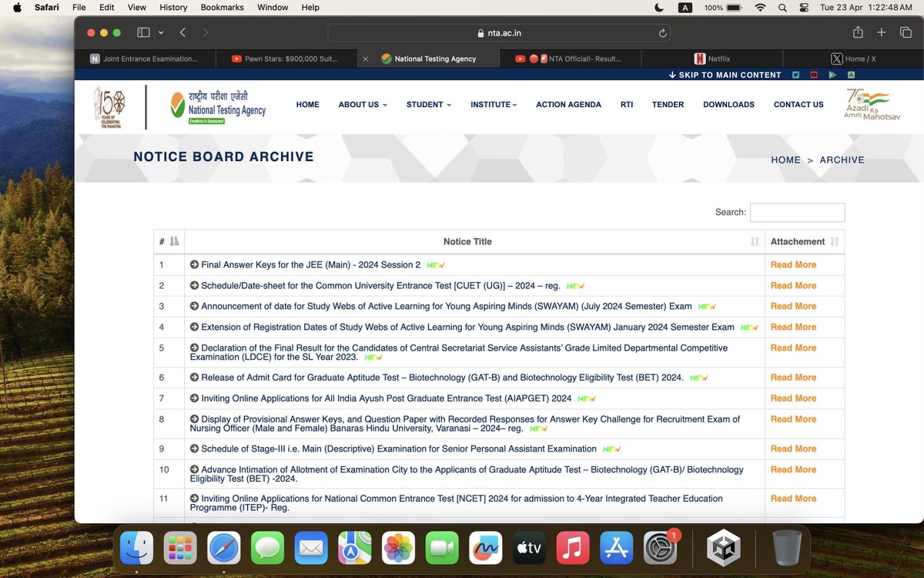
Task: Focus the notice Search field
Action: pyautogui.click(x=797, y=212)
